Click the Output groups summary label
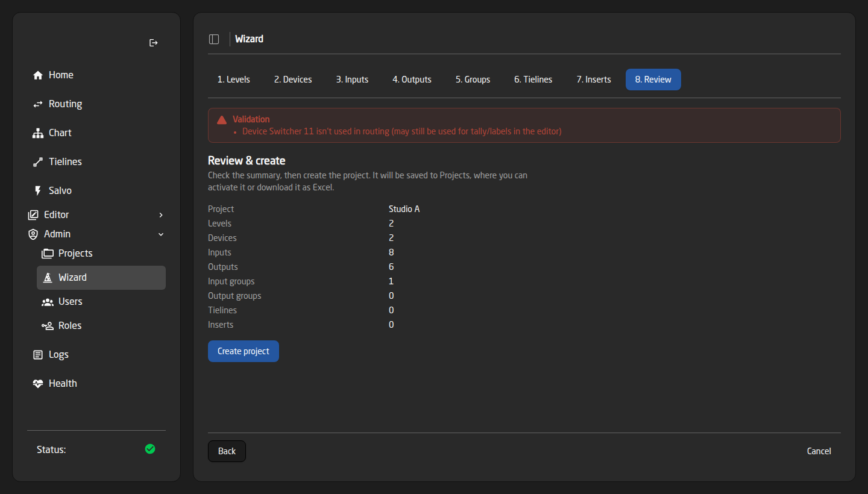Image resolution: width=868 pixels, height=494 pixels. pos(234,296)
